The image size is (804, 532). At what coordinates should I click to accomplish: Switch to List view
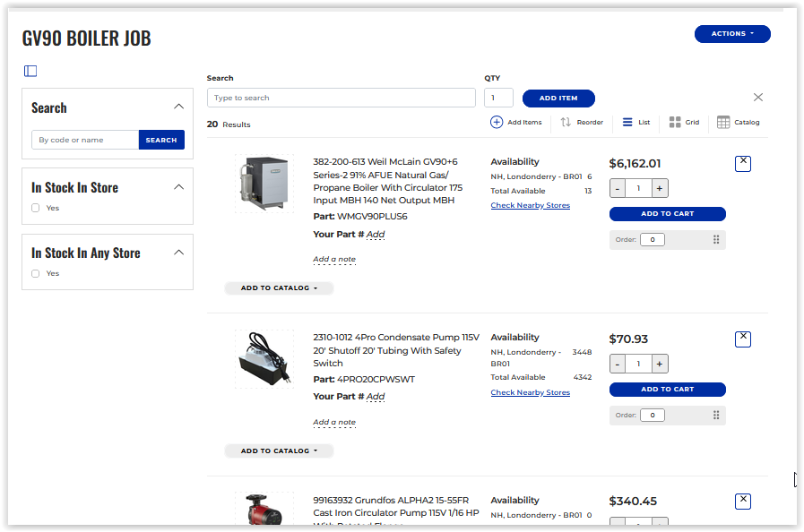(x=636, y=122)
